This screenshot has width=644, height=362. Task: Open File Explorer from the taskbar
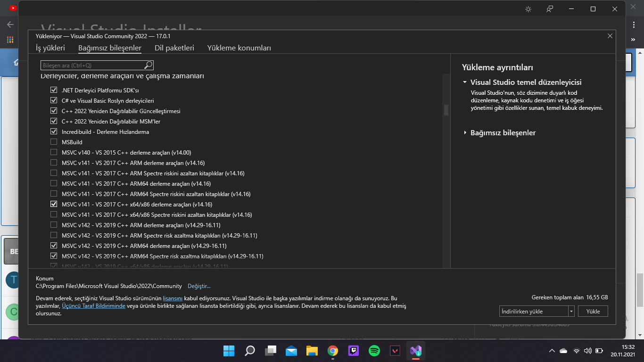coord(312,351)
